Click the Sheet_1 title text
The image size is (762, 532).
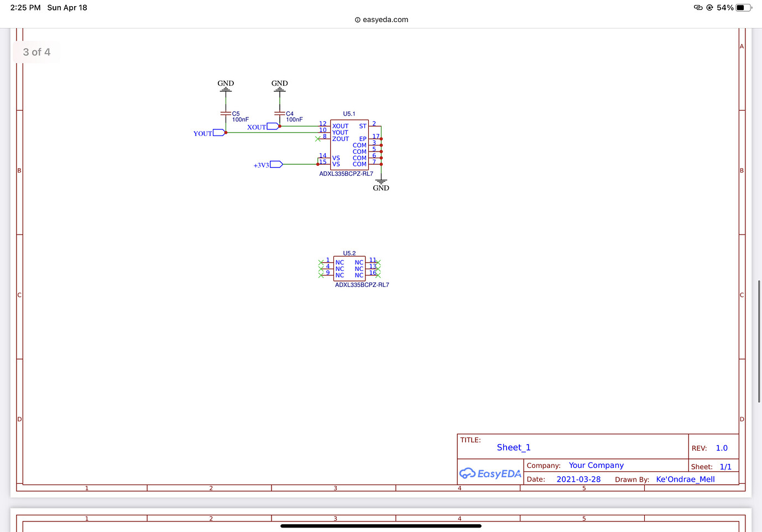point(513,447)
